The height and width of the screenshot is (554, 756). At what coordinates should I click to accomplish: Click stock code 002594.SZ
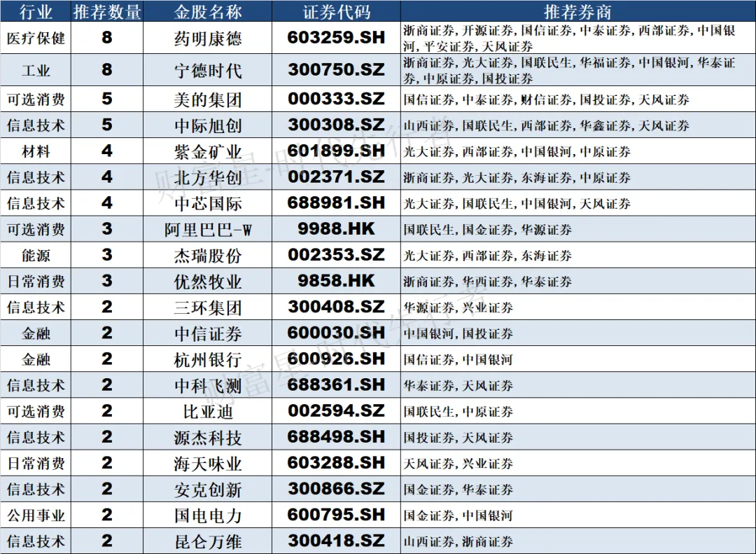(336, 412)
